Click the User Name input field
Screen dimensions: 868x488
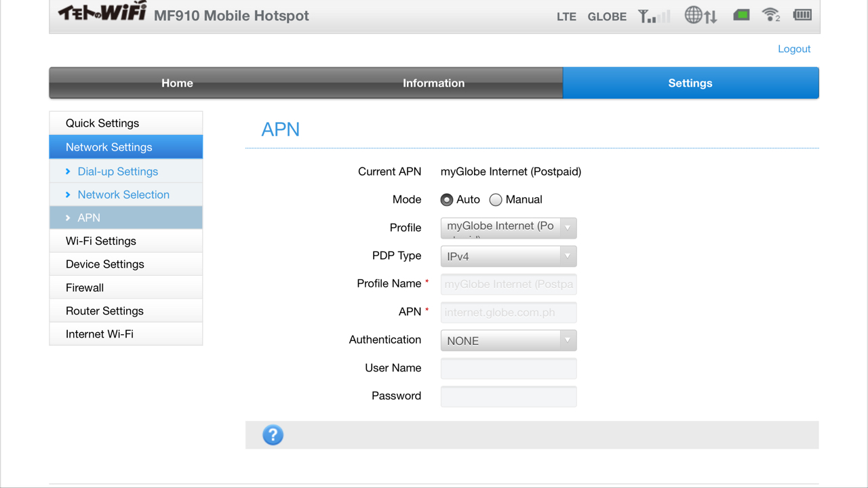(x=509, y=368)
